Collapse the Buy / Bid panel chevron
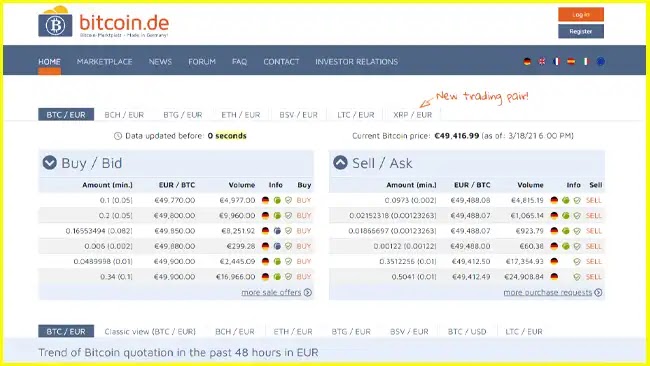The width and height of the screenshot is (650, 366). 49,162
